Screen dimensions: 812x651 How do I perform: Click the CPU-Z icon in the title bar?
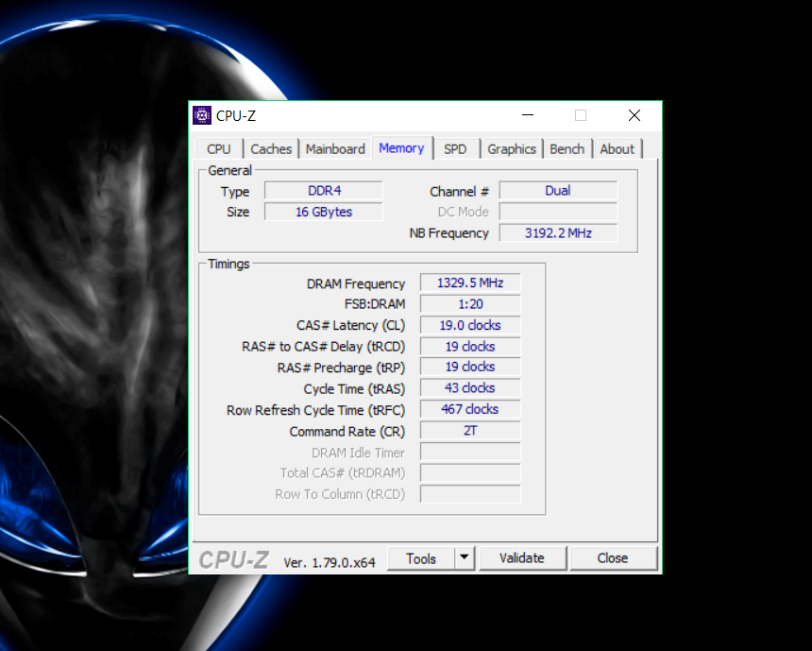coord(202,115)
